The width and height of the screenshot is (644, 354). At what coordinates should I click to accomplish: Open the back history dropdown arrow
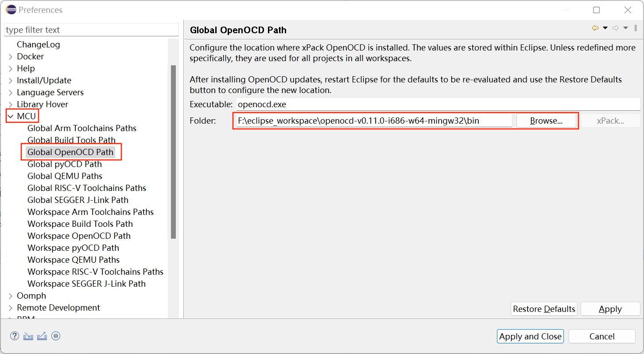(605, 28)
